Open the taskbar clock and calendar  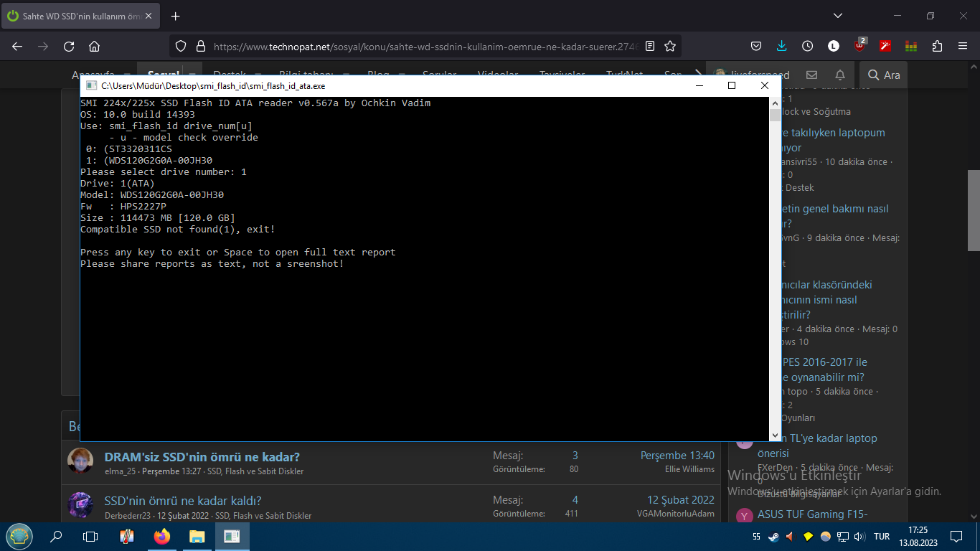coord(918,537)
